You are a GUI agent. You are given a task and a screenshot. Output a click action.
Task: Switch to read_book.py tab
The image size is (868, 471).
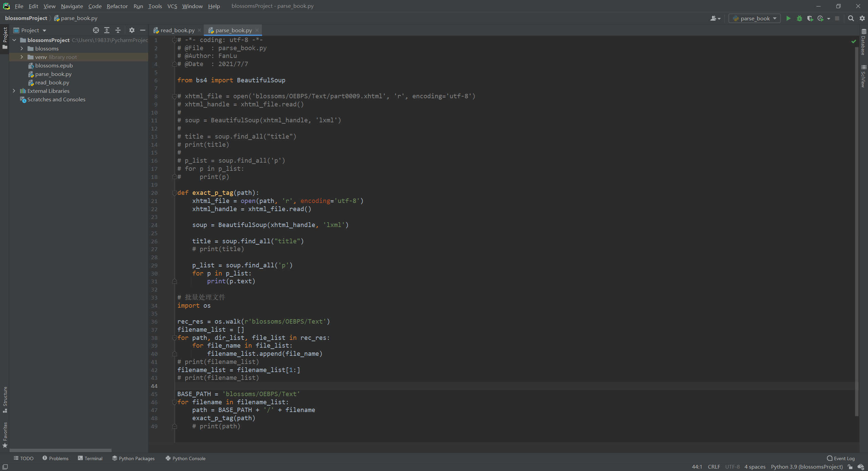pos(177,30)
